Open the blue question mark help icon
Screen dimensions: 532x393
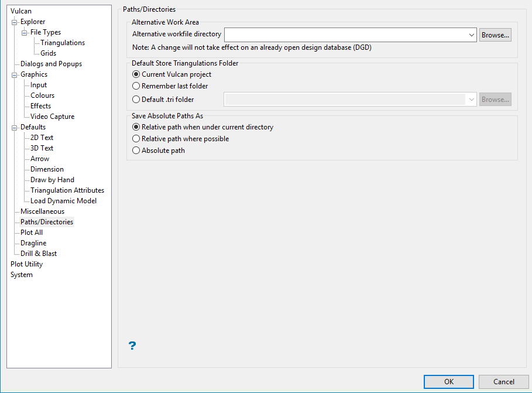point(132,346)
